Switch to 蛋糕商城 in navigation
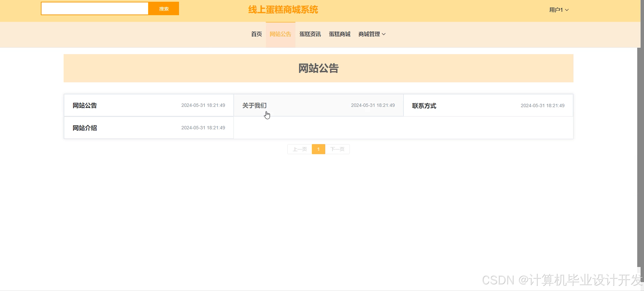 339,34
